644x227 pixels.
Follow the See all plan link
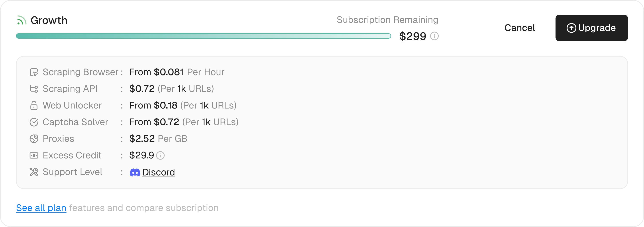pyautogui.click(x=41, y=208)
